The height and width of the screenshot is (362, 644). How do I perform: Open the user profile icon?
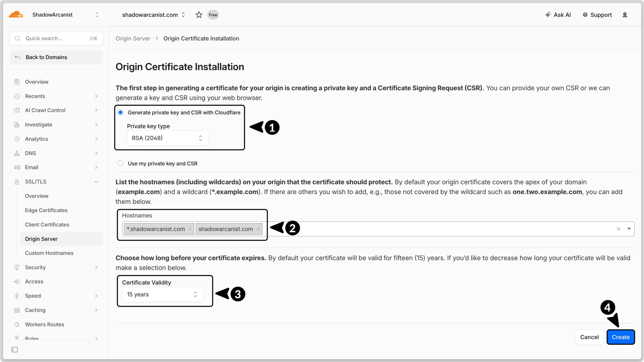coord(625,15)
